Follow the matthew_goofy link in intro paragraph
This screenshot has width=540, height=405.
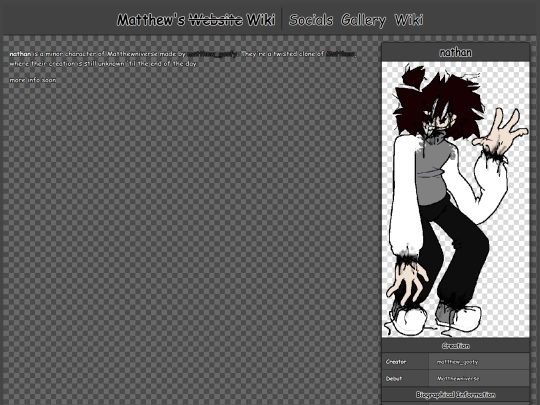pyautogui.click(x=212, y=54)
